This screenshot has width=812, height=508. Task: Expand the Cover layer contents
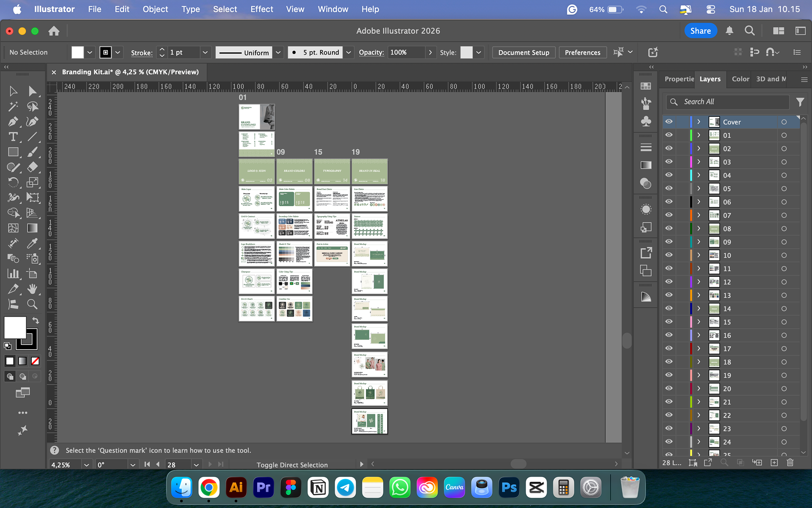[699, 122]
